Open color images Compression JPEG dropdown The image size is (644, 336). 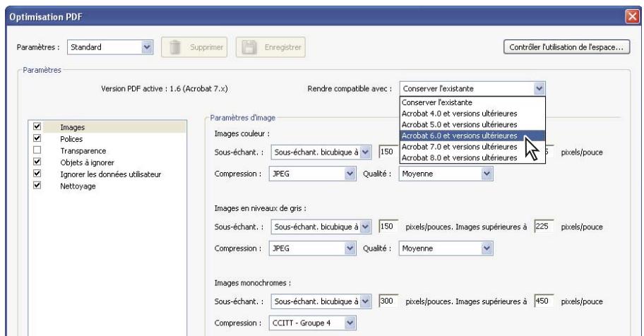[x=312, y=174]
